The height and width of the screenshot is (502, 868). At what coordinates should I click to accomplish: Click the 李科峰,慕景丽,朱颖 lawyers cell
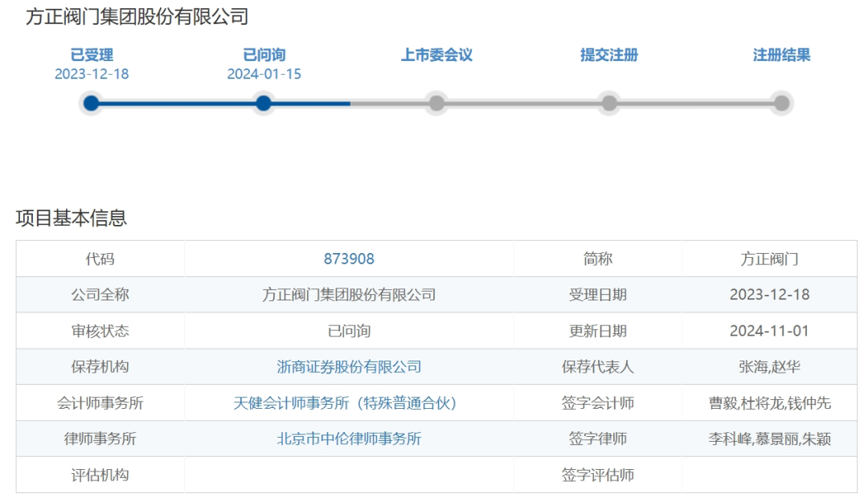pos(769,439)
